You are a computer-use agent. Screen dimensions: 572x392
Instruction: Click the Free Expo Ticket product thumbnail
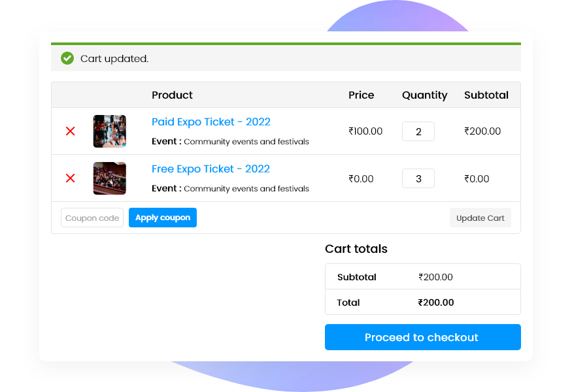109,178
